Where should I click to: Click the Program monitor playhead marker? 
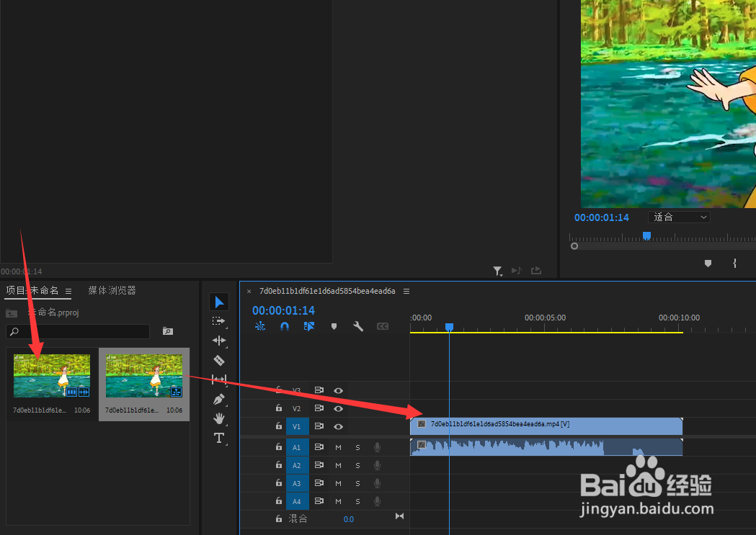click(x=646, y=235)
